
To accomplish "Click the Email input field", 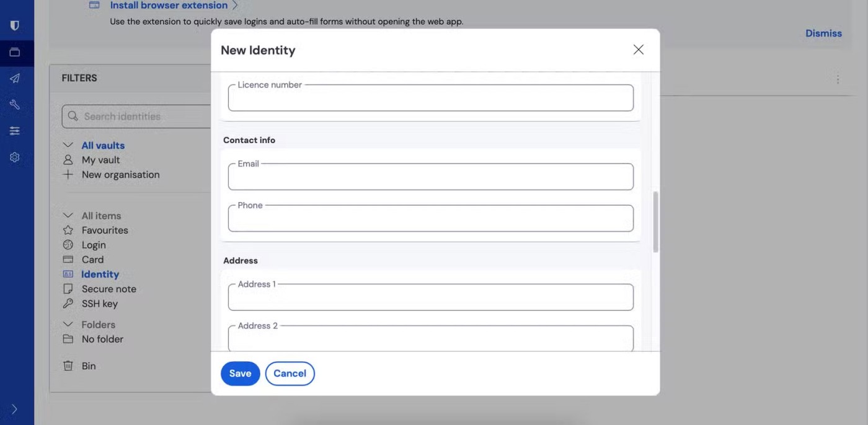I will 430,178.
